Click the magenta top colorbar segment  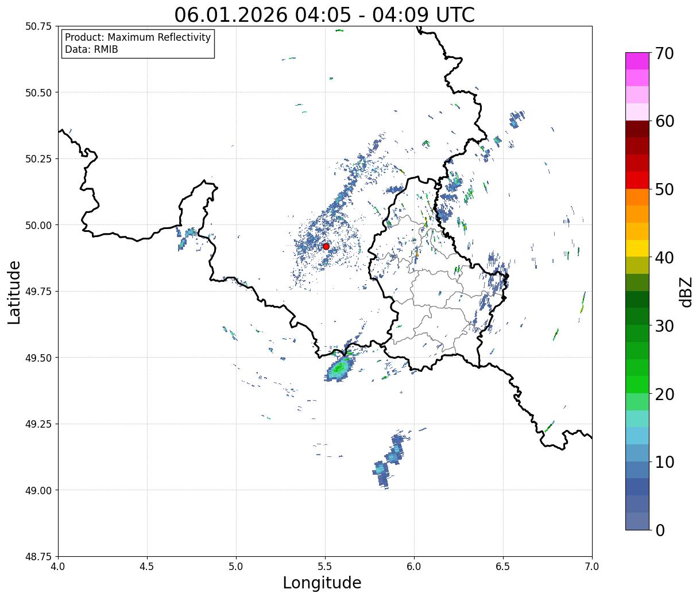(x=637, y=61)
